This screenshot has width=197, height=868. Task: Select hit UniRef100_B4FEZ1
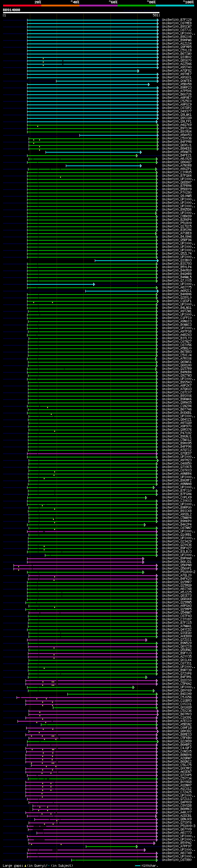click(177, 155)
